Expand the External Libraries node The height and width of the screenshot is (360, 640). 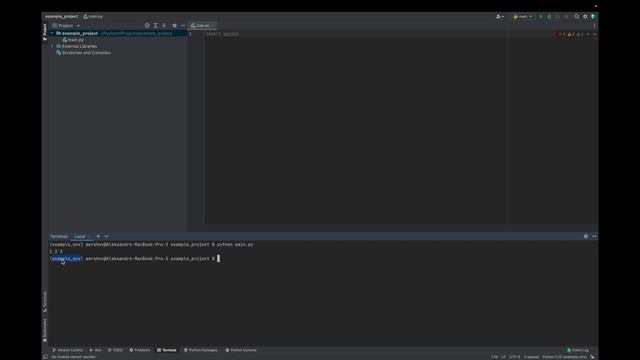pos(52,46)
